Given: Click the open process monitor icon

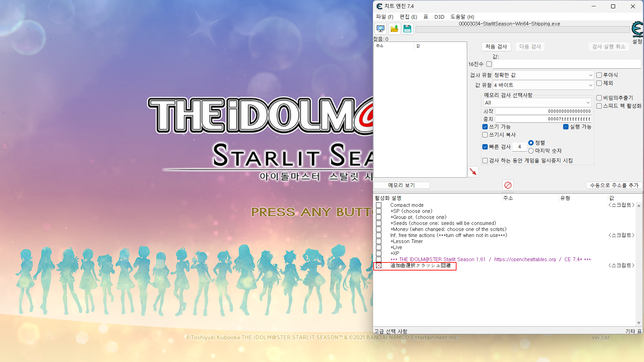Looking at the screenshot, I should (x=380, y=29).
